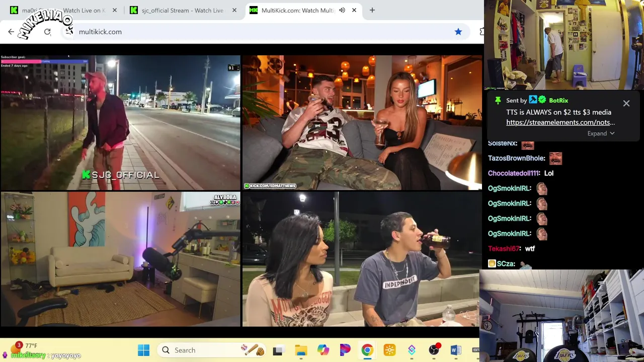
Task: Click BotRix verified badge icon
Action: pos(542,100)
